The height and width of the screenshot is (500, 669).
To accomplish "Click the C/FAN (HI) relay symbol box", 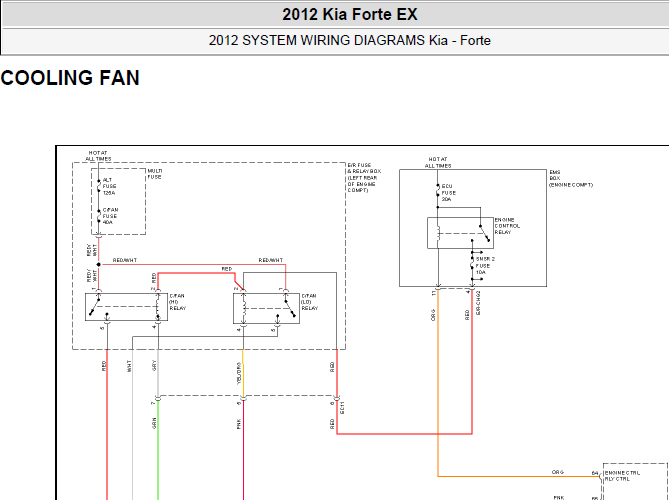I will (126, 307).
